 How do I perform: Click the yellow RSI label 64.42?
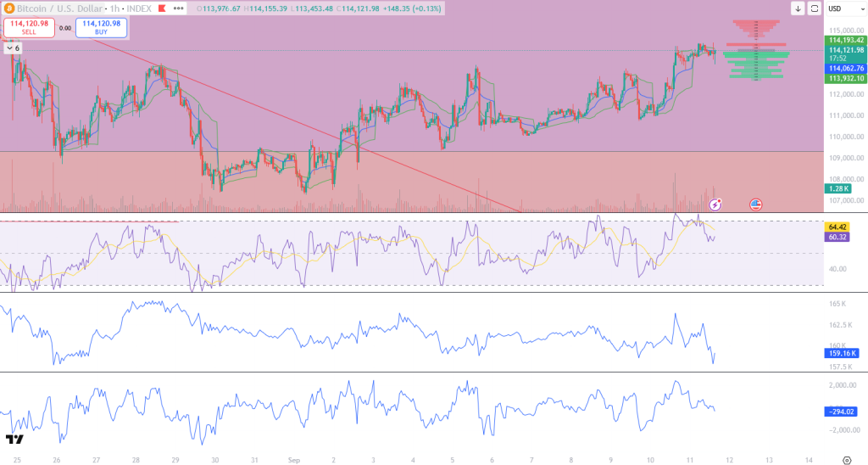coord(837,227)
